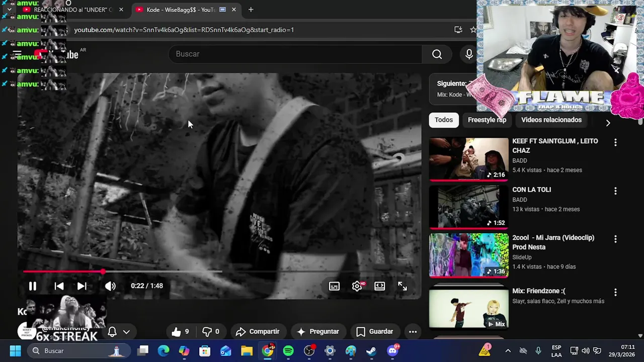Viewport: 644px width, 362px height.
Task: Click the Preguntar button
Action: tap(318, 331)
